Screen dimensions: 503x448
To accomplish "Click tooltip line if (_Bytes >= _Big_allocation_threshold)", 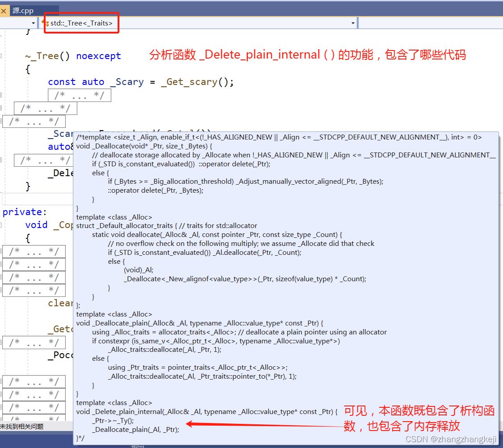I will pos(245,182).
